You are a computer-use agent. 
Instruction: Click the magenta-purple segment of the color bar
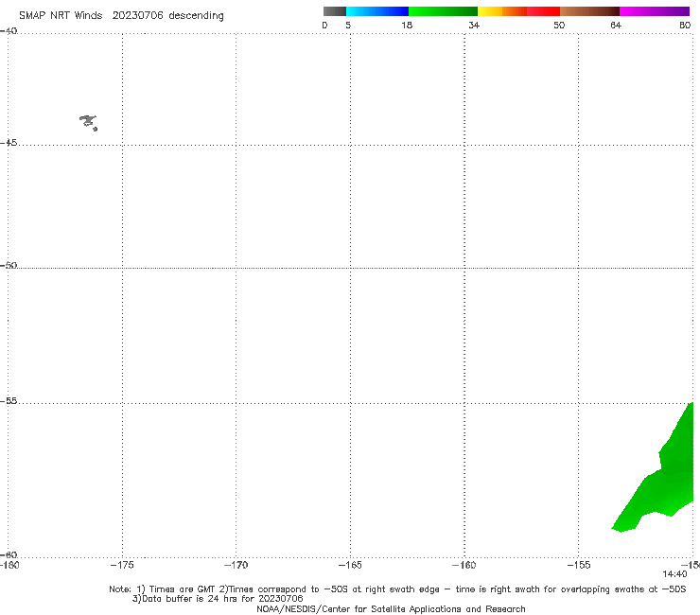coord(655,11)
